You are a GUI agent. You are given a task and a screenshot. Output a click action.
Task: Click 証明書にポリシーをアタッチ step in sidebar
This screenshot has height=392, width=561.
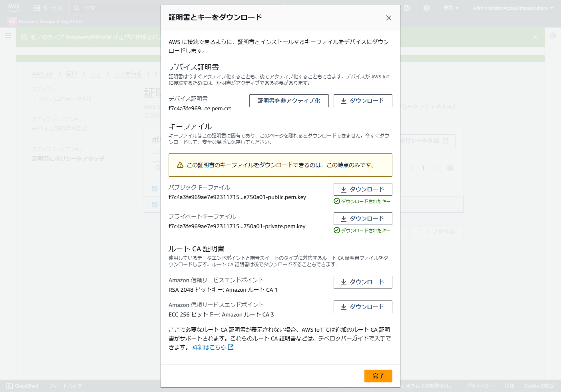68,159
